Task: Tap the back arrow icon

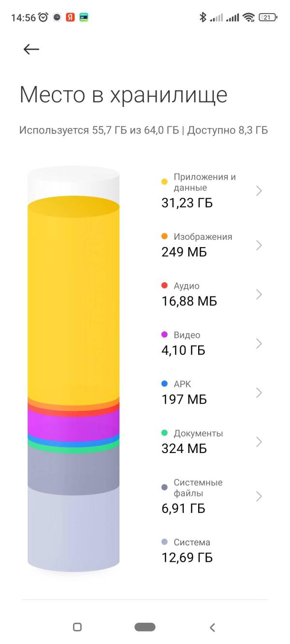Action: click(x=31, y=49)
